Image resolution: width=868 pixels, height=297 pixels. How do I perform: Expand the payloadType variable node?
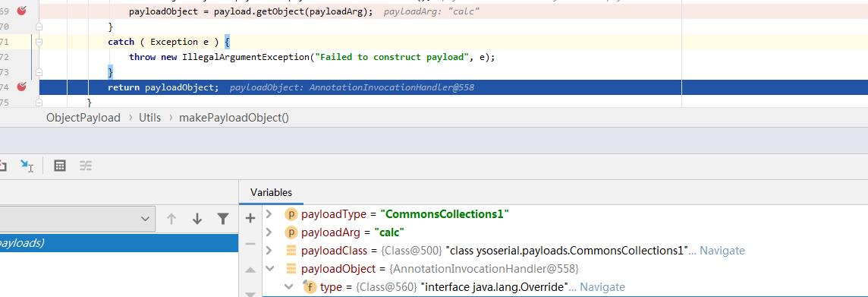coord(269,214)
